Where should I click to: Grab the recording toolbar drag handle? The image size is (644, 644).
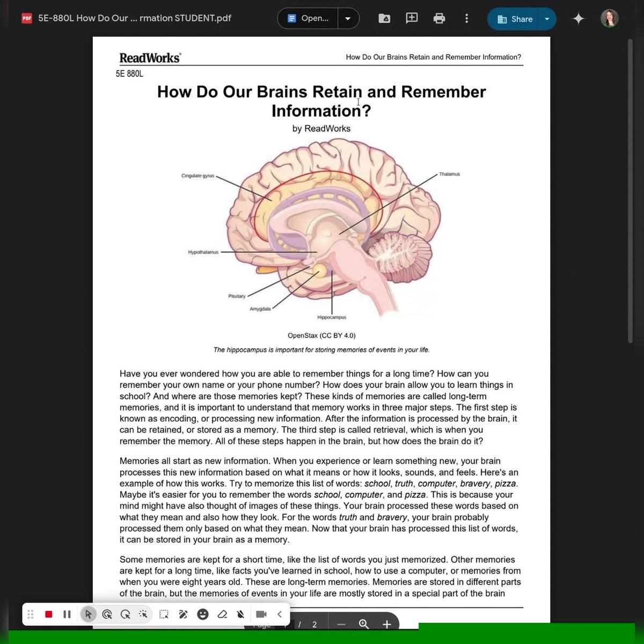(x=31, y=614)
